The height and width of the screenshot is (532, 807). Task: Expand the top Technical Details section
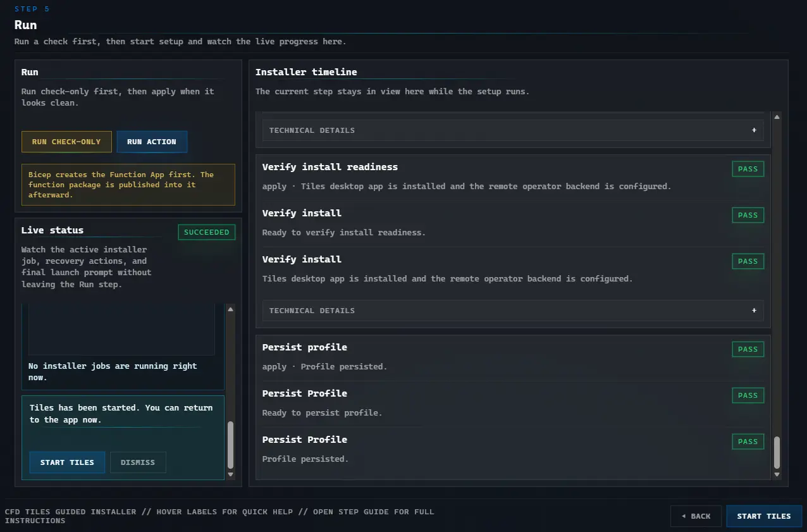[x=513, y=130]
